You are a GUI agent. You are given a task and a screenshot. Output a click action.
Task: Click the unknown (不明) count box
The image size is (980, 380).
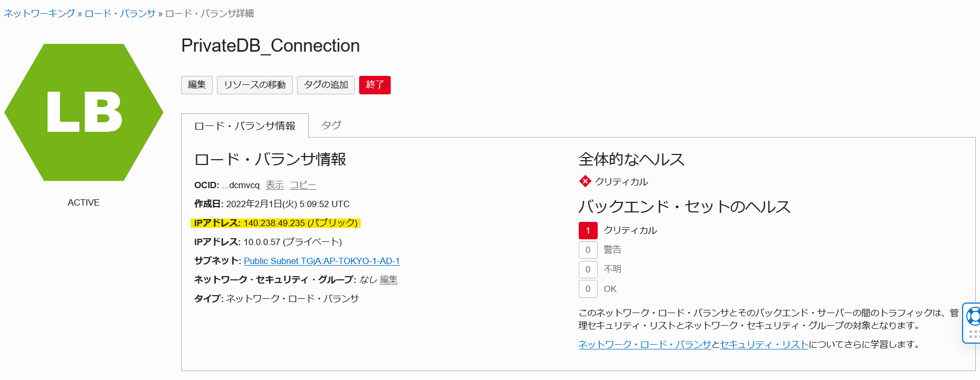coord(588,269)
